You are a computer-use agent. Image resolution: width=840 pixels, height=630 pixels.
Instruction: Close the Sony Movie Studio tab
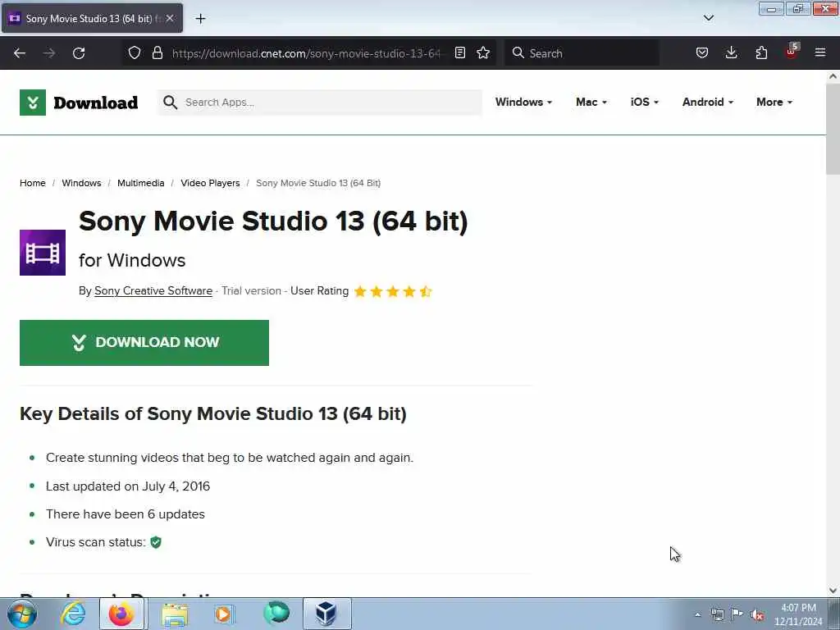(170, 18)
